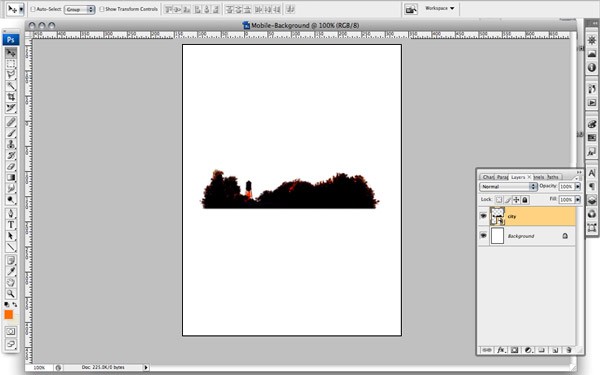This screenshot has height=375, width=600.
Task: Select the Eraser tool
Action: pyautogui.click(x=11, y=166)
